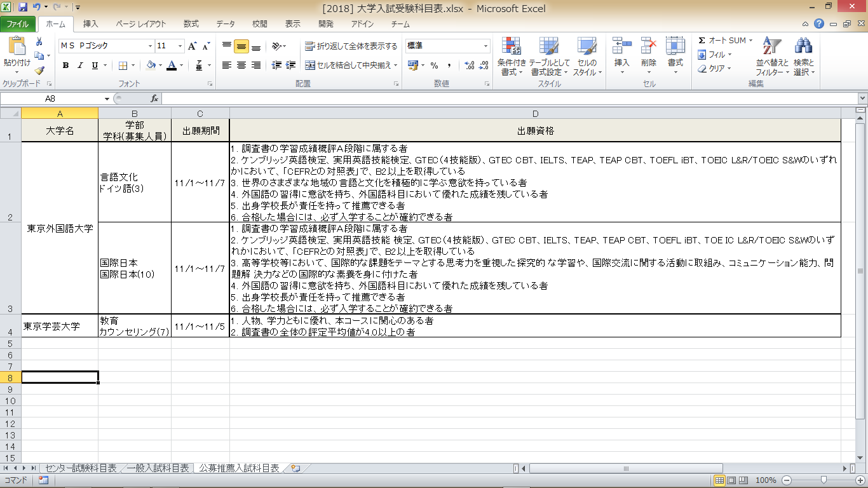868x488 pixels.
Task: Click the Cut scissors icon
Action: click(x=39, y=42)
